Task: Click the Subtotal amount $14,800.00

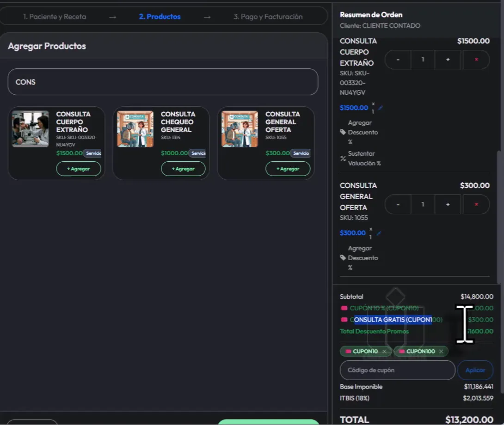Action: 477,297
